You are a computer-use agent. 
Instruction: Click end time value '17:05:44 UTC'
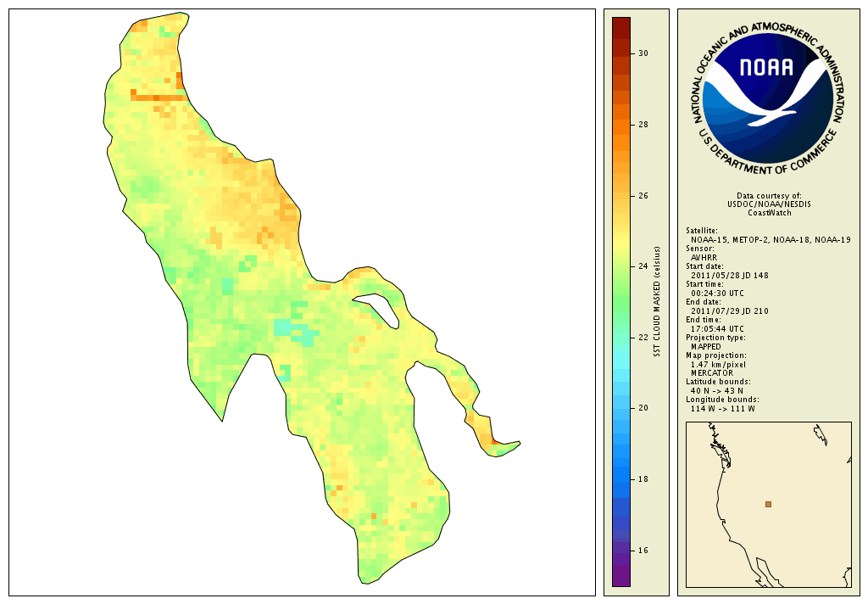click(x=717, y=328)
